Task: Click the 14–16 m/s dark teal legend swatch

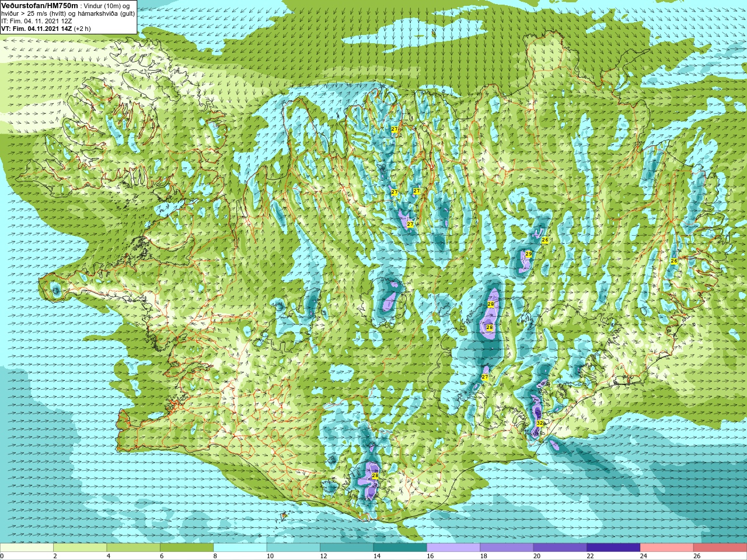Action: click(400, 547)
